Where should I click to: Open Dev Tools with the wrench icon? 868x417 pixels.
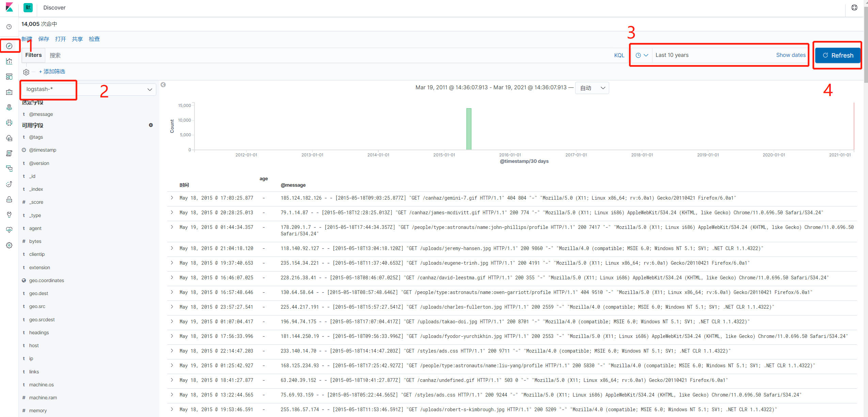(x=9, y=214)
